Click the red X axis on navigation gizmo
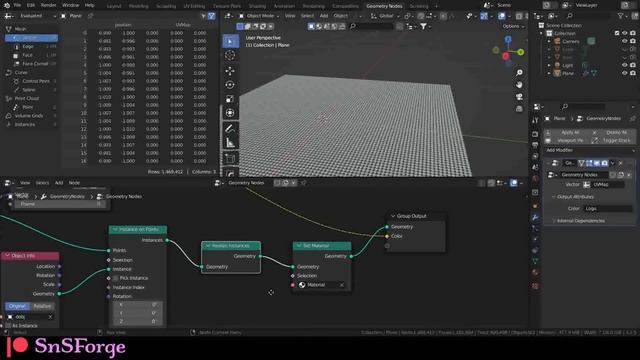 [506, 56]
